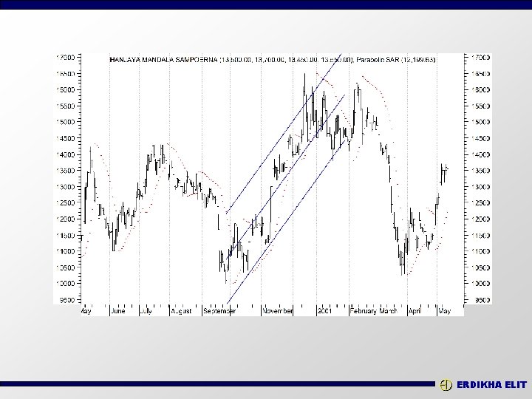
Task: Click 12500 on the right price axis
Action: [x=480, y=203]
